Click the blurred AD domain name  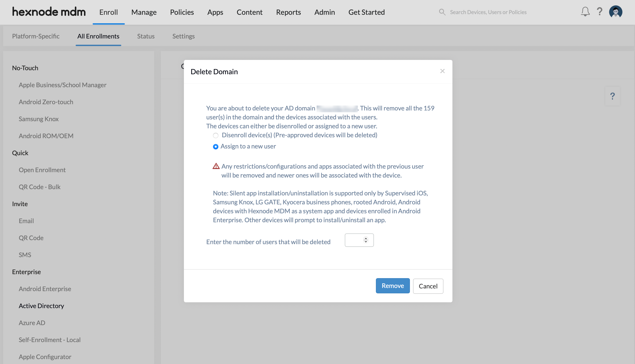coord(337,108)
